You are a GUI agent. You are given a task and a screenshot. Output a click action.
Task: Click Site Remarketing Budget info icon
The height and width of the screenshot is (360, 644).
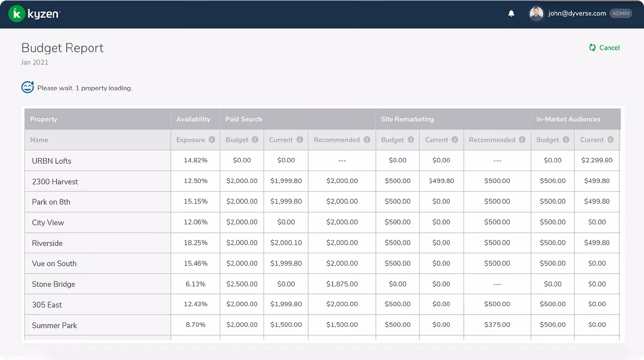click(x=410, y=140)
